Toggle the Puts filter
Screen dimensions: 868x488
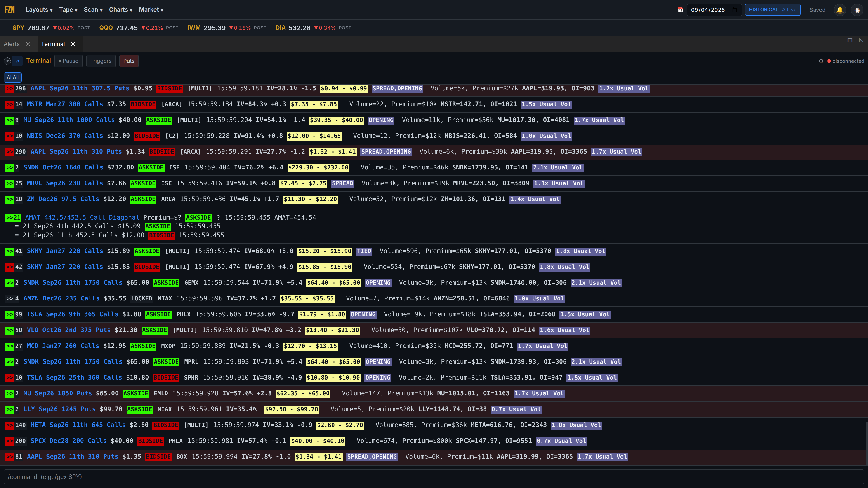129,61
